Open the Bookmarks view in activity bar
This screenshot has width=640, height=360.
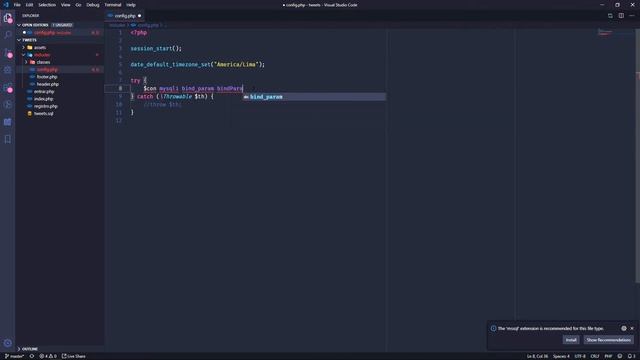[7, 140]
